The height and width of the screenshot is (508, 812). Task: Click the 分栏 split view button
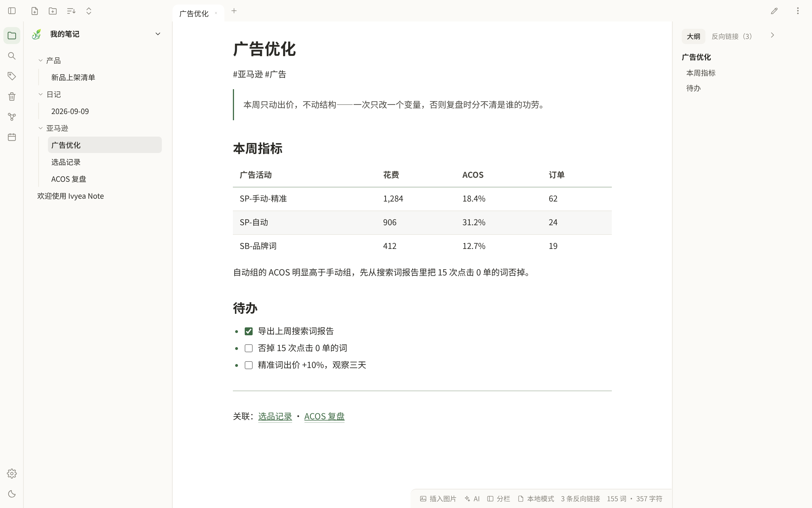tap(498, 499)
